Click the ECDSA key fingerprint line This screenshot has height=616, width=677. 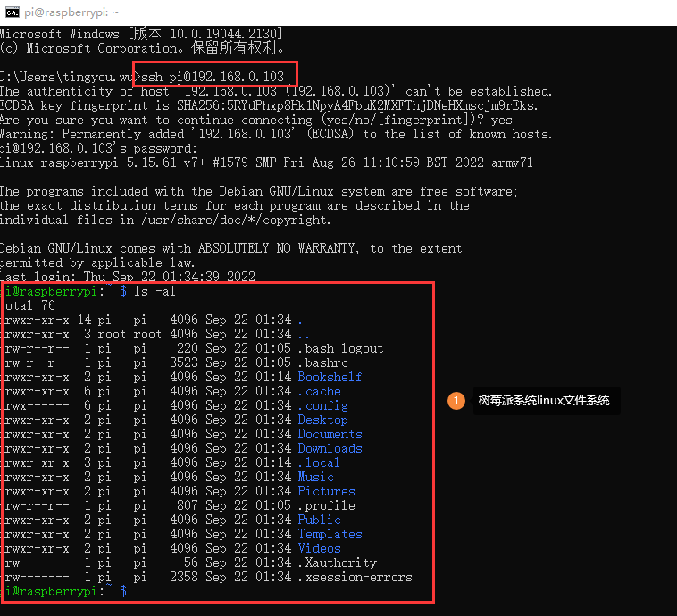269,105
